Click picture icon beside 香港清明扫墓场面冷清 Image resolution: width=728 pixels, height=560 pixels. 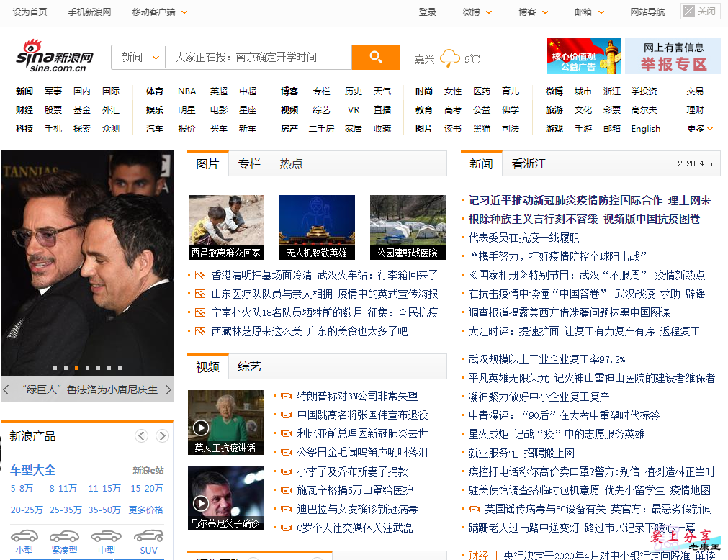[200, 275]
